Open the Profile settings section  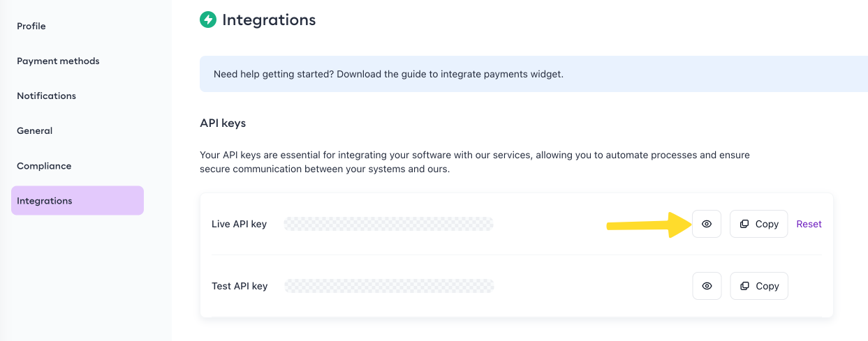point(31,26)
